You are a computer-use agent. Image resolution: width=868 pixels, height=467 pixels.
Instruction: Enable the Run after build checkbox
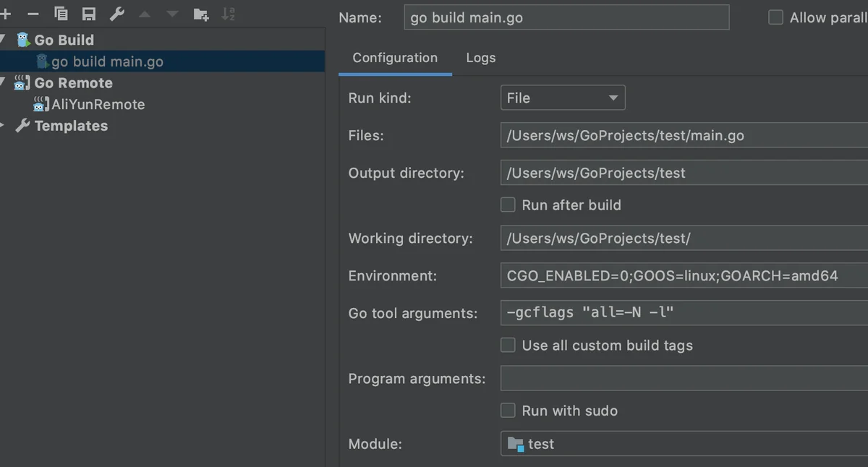tap(509, 205)
